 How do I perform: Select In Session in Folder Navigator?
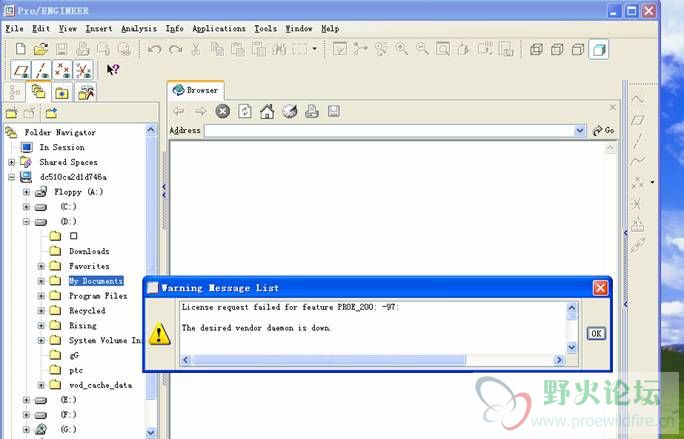62,147
